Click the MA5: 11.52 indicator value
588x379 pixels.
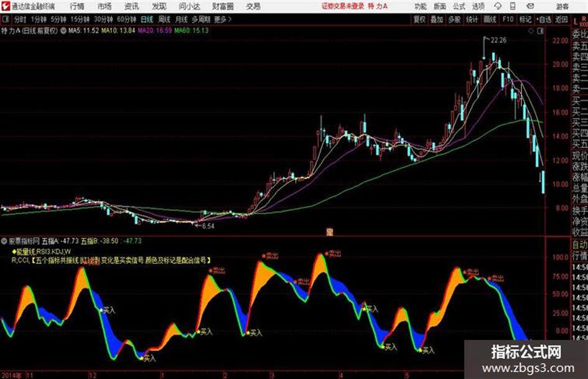[83, 30]
